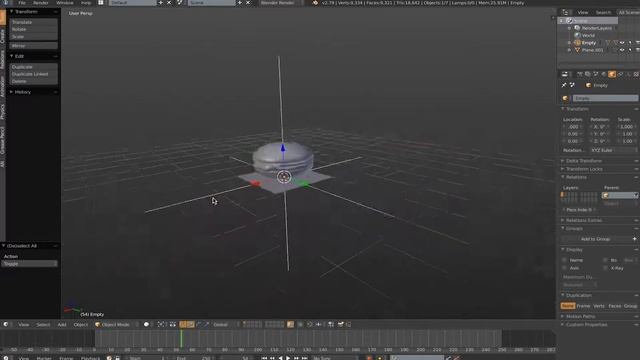The image size is (640, 360).
Task: Click the pin context icon in properties
Action: coord(564,85)
